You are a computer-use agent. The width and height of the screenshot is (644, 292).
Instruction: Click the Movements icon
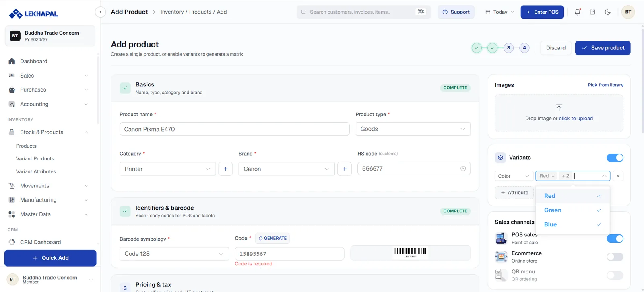12,186
